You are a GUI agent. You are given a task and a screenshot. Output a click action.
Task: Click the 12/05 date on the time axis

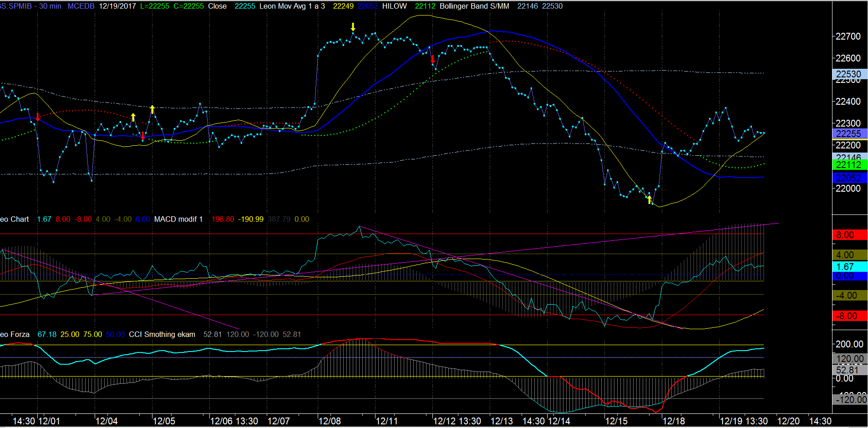[x=164, y=421]
